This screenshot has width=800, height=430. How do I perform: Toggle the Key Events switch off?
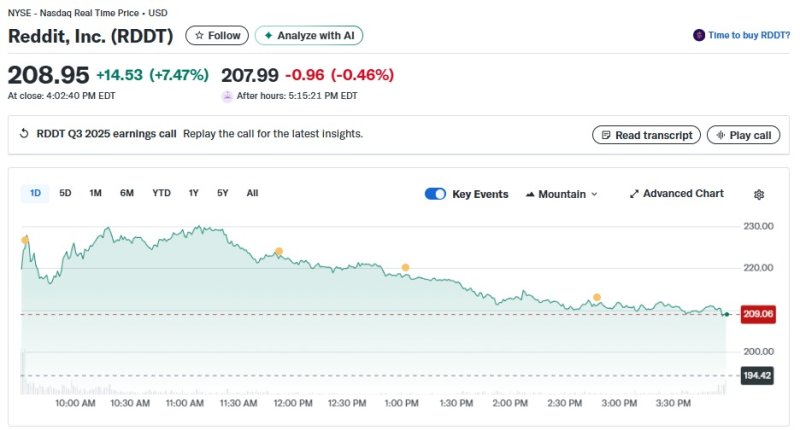(x=435, y=194)
